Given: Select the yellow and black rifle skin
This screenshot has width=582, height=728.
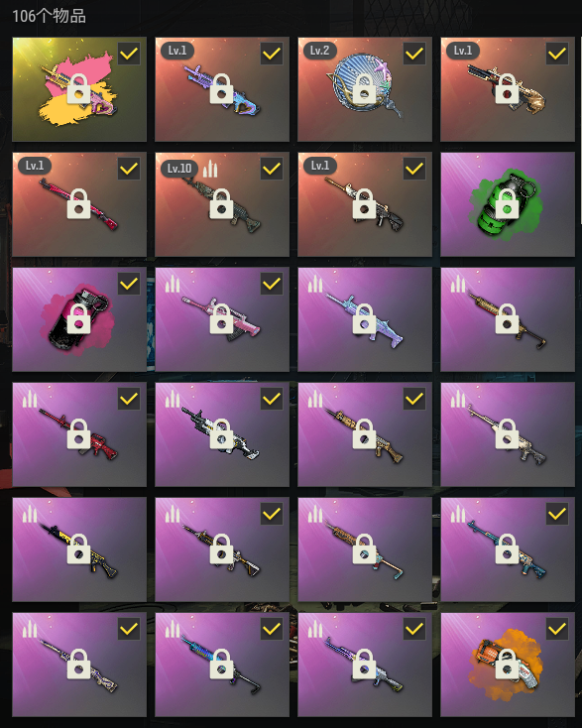Looking at the screenshot, I should click(x=79, y=549).
